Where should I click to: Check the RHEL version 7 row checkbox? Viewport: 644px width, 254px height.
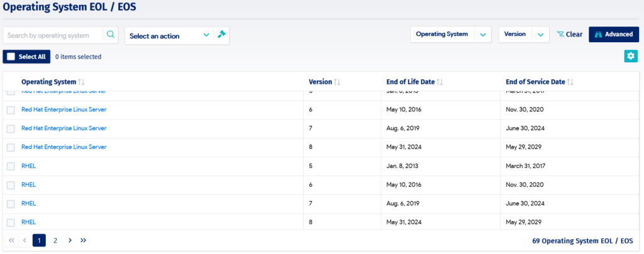11,204
